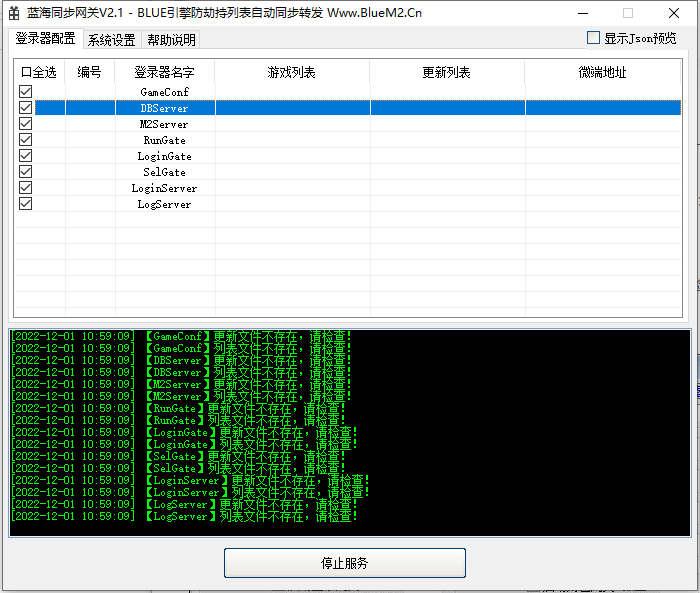Select the RunGate row name
700x593 pixels.
(x=164, y=140)
